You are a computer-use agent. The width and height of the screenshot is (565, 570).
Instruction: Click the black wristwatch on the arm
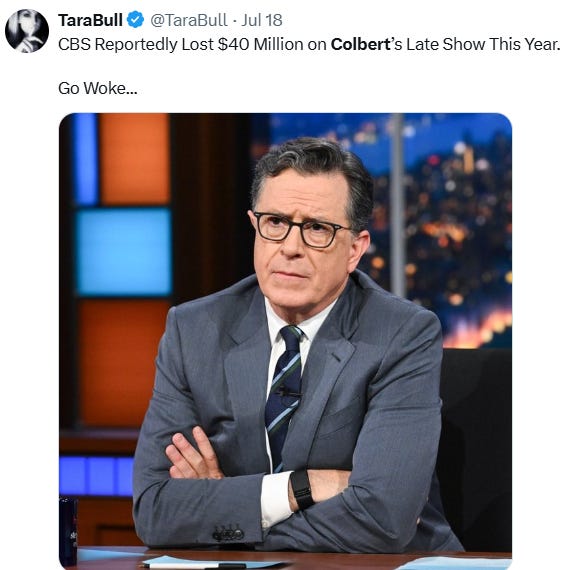click(301, 489)
